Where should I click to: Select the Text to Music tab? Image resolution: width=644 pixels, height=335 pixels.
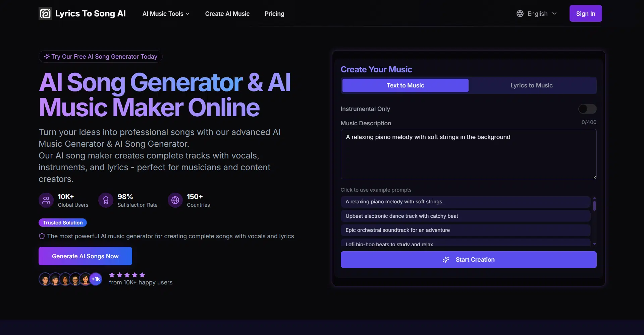pos(405,85)
